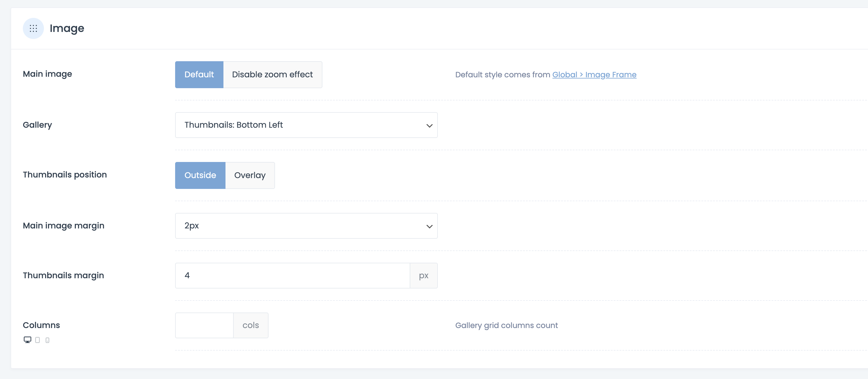
Task: Click the px unit addon
Action: point(423,276)
